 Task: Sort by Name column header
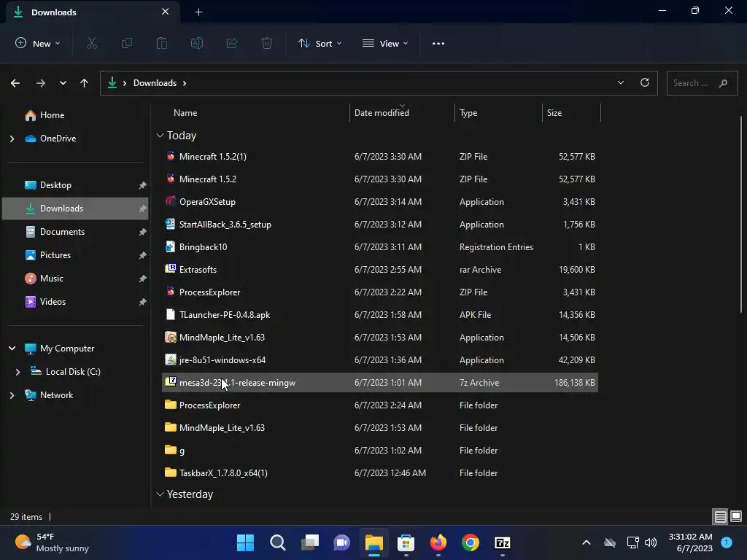click(185, 113)
